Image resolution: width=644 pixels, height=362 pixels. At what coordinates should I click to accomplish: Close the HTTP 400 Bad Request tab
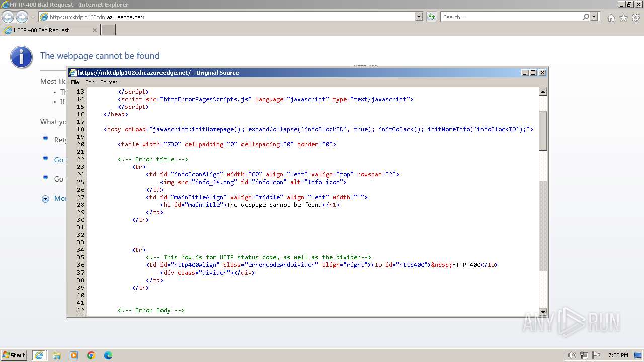tap(94, 30)
